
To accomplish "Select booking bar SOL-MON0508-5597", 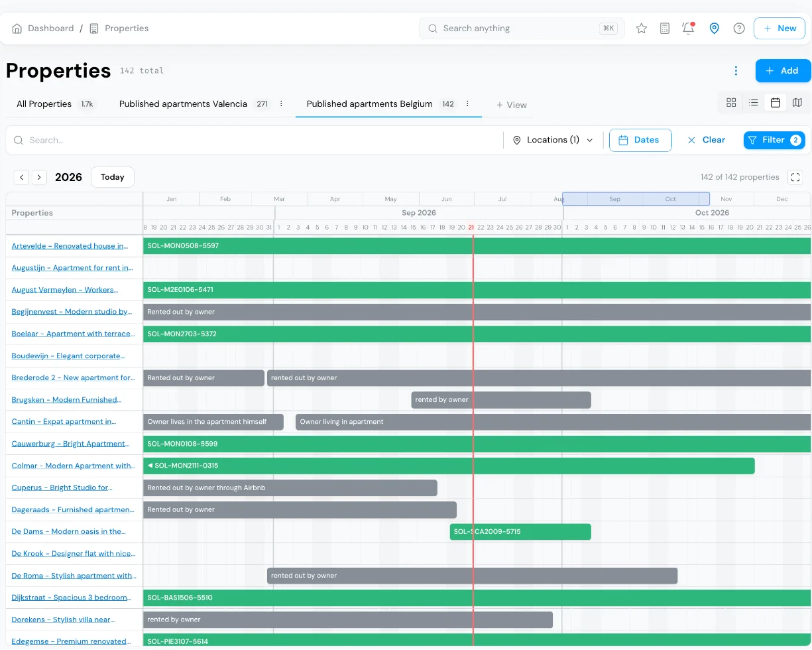I will [x=477, y=246].
